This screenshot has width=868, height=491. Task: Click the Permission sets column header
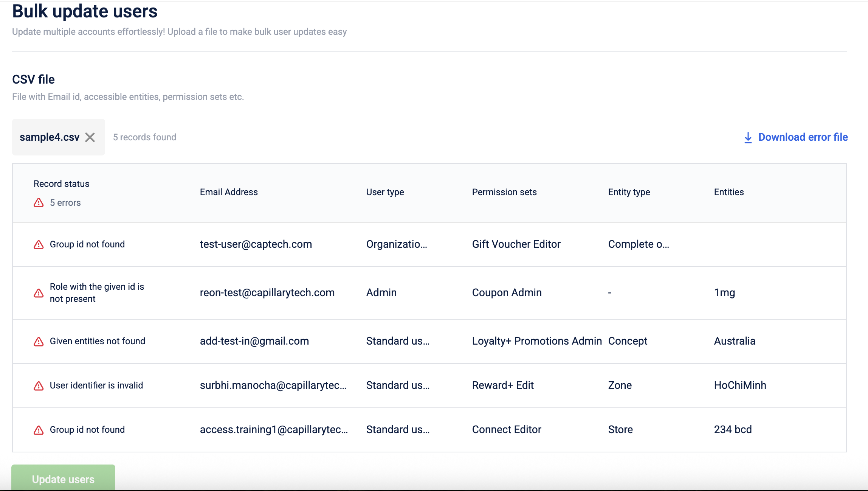click(504, 192)
